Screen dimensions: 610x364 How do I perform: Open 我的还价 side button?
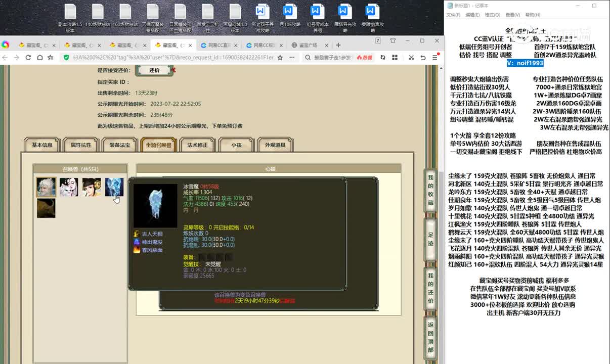point(430,289)
